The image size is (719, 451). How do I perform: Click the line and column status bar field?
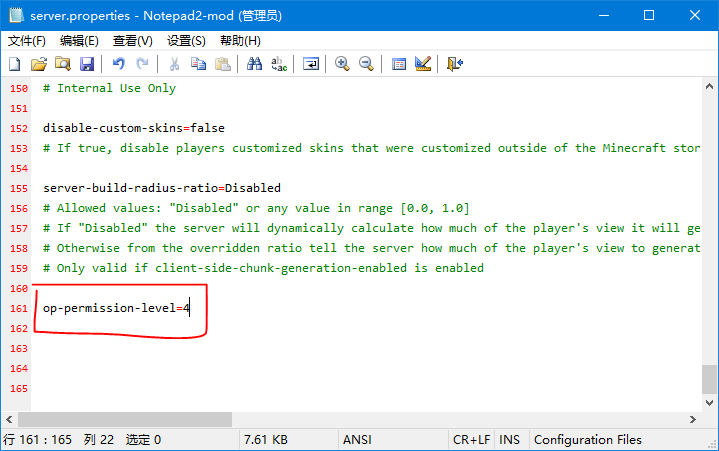120,440
